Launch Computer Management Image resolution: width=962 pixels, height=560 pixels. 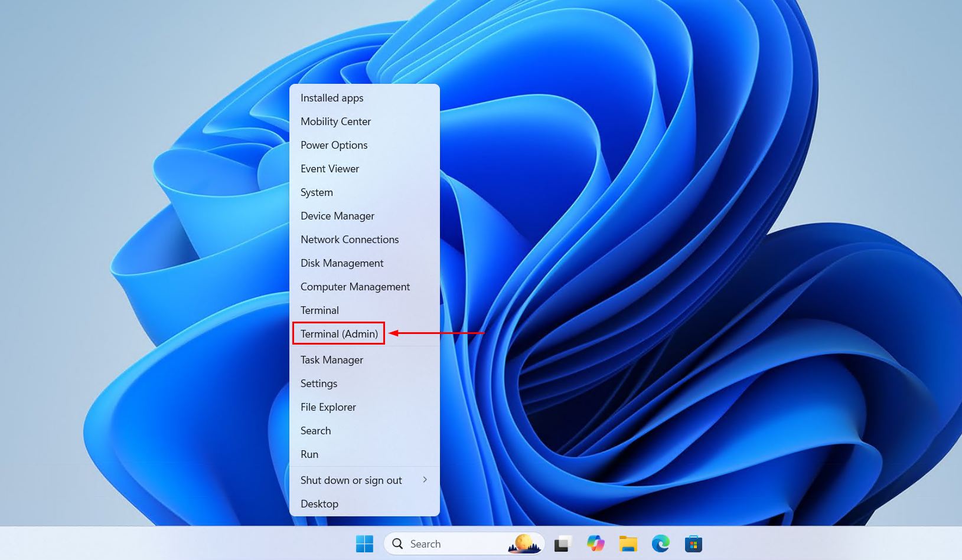click(364, 287)
